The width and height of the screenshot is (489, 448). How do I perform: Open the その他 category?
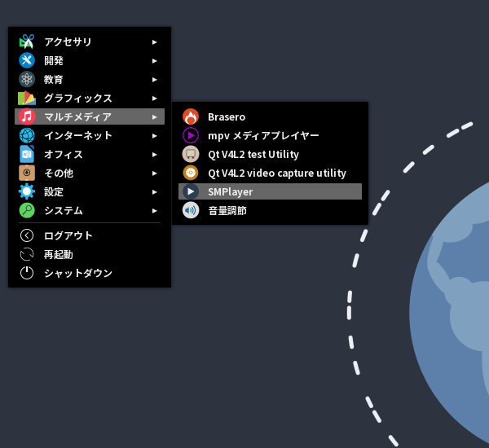pyautogui.click(x=90, y=173)
